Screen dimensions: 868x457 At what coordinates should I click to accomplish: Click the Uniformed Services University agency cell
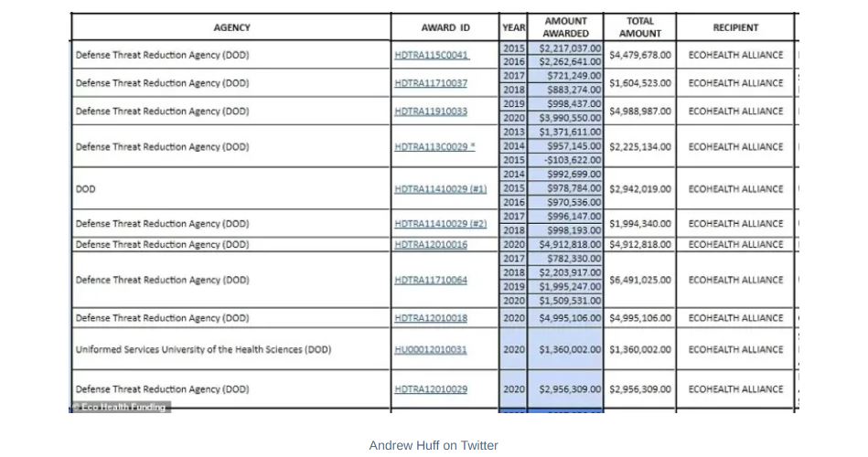203,350
